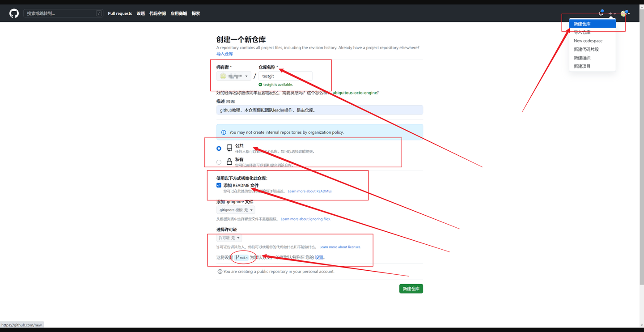Open the .gitignore 模板 dropdown
The height and width of the screenshot is (332, 644).
pos(236,209)
